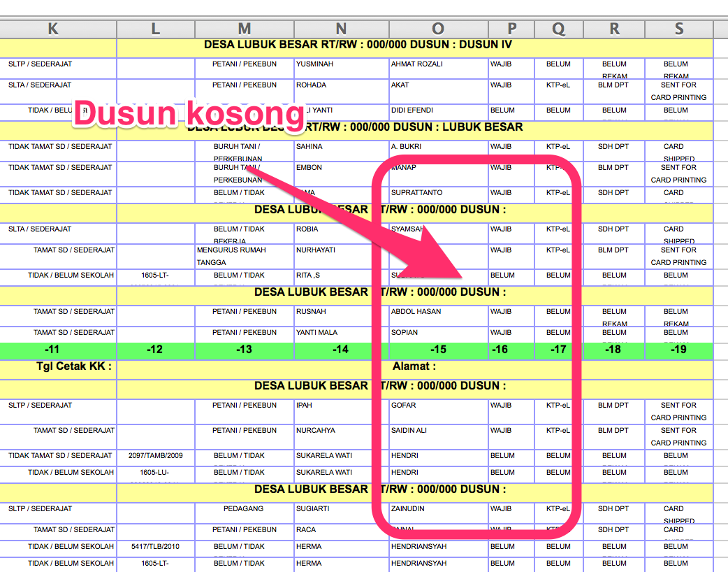728x572 pixels.
Task: Select the cell 'SAIDIN ALI'
Action: [438, 437]
